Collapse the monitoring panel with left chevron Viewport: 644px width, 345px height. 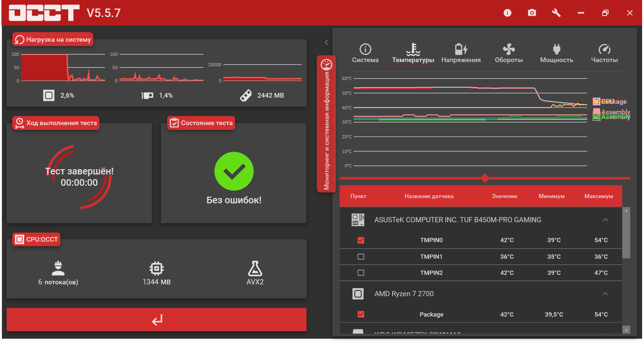tap(326, 43)
